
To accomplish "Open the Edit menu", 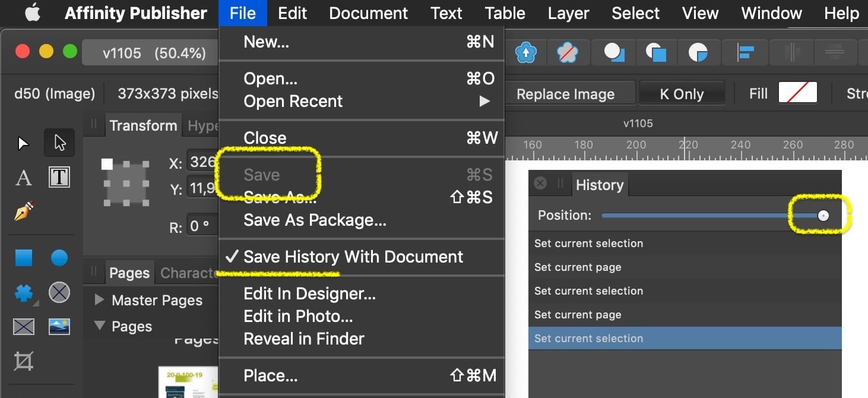I will [x=293, y=13].
